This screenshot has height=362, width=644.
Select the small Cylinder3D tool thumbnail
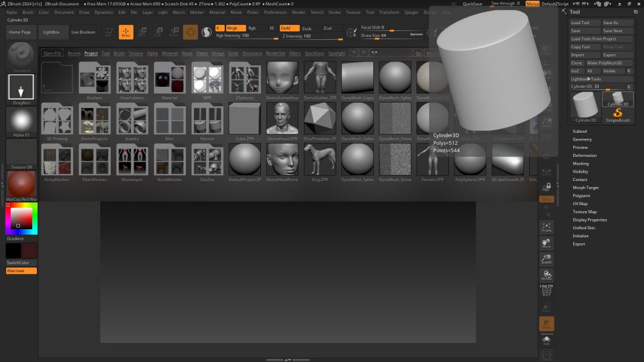[x=617, y=99]
